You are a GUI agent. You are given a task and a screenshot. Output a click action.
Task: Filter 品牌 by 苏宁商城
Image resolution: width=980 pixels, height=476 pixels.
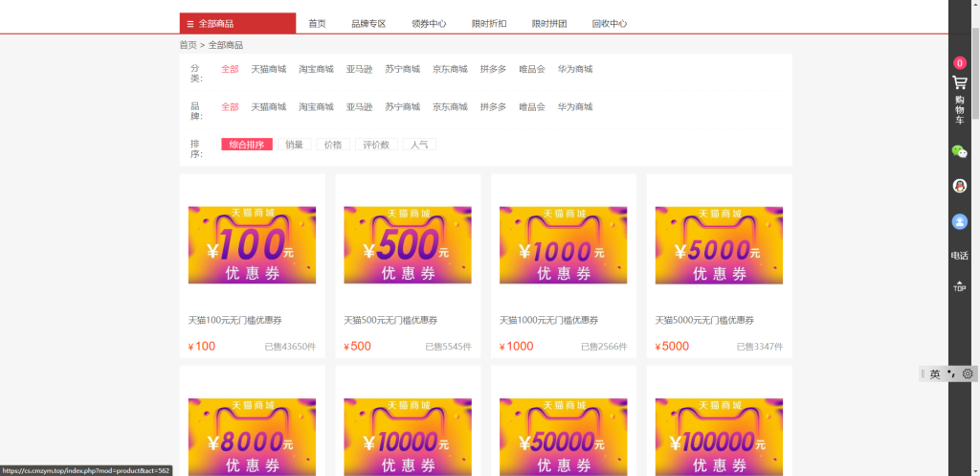tap(403, 107)
